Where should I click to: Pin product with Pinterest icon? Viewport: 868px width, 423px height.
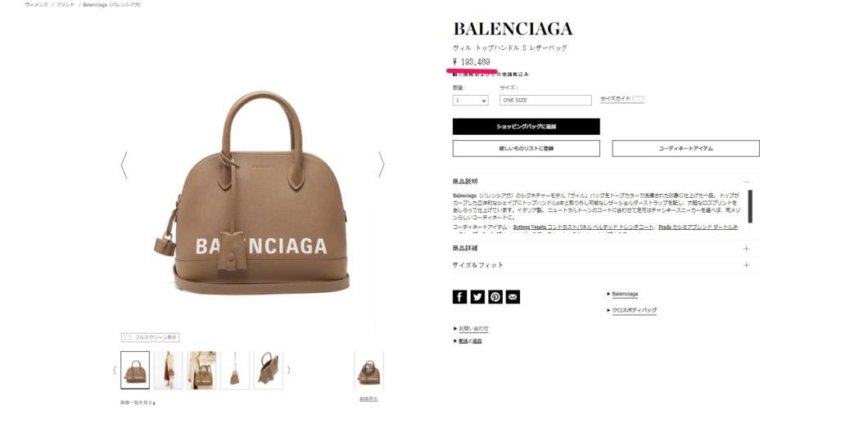coord(495,297)
